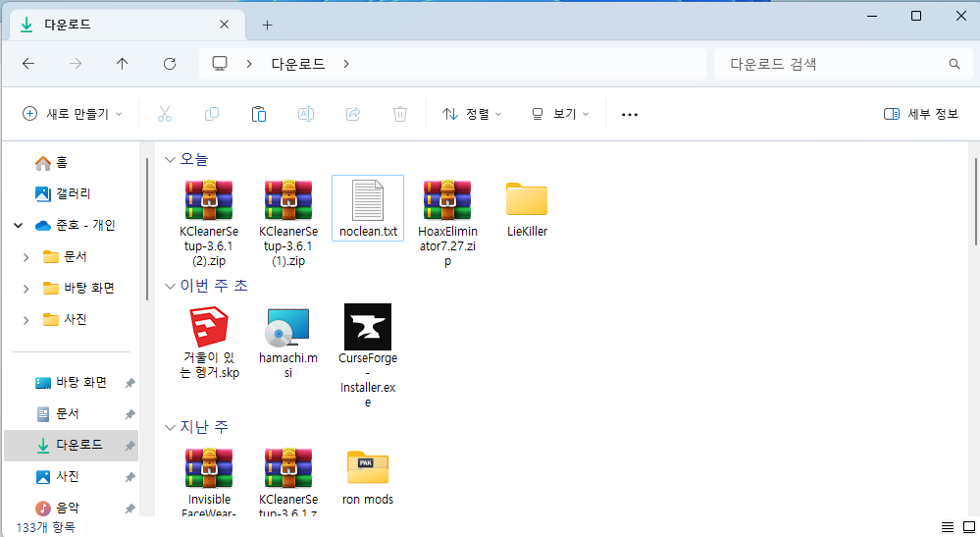Collapse the Today group header

click(171, 159)
